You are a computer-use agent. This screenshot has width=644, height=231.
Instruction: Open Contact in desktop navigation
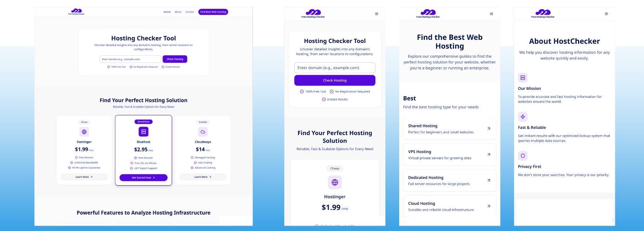tap(190, 12)
